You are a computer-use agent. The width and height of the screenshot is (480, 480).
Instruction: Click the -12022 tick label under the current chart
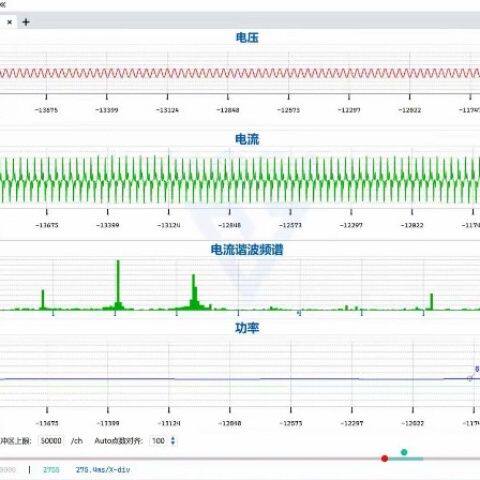pos(412,225)
